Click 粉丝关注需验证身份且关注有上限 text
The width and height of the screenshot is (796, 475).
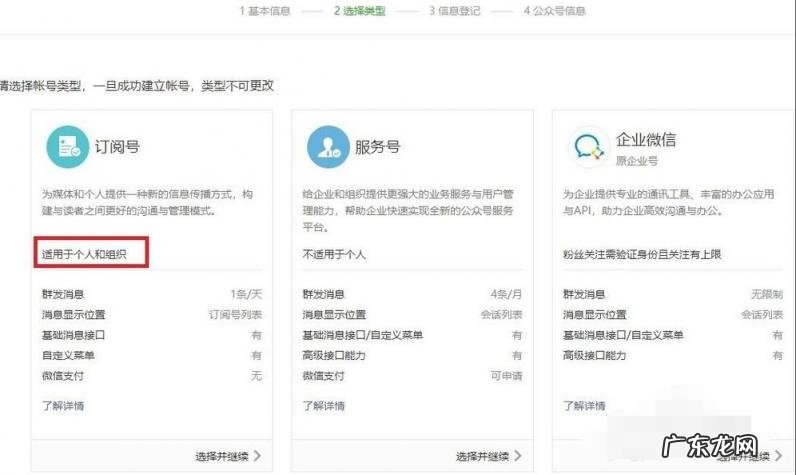coord(642,254)
